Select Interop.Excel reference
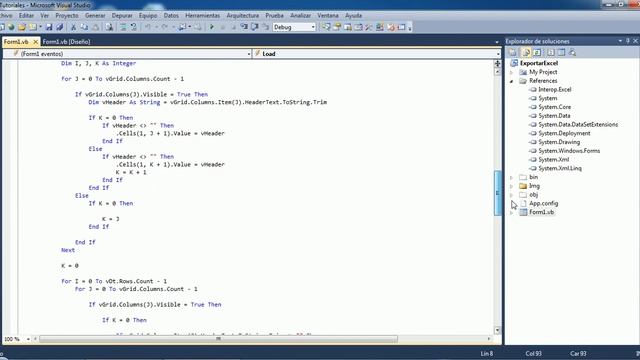Image resolution: width=640 pixels, height=360 pixels. pyautogui.click(x=554, y=89)
